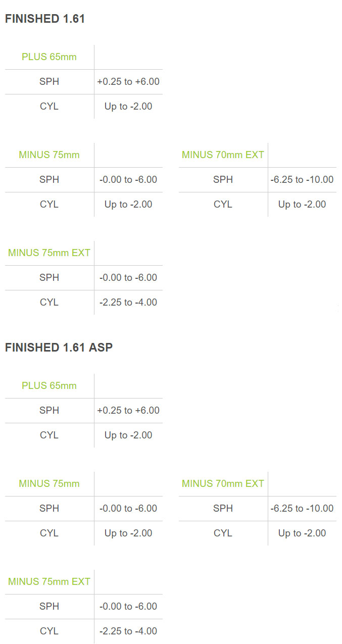Click "-6.25 to -10.00" value in the ASP section

302,509
